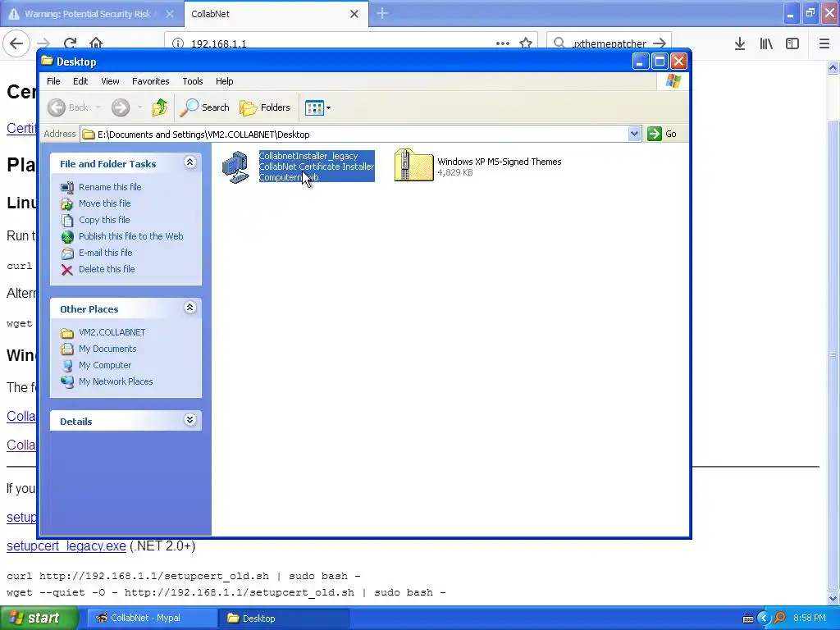The width and height of the screenshot is (840, 630).
Task: Open the Tools menu
Action: click(x=192, y=81)
